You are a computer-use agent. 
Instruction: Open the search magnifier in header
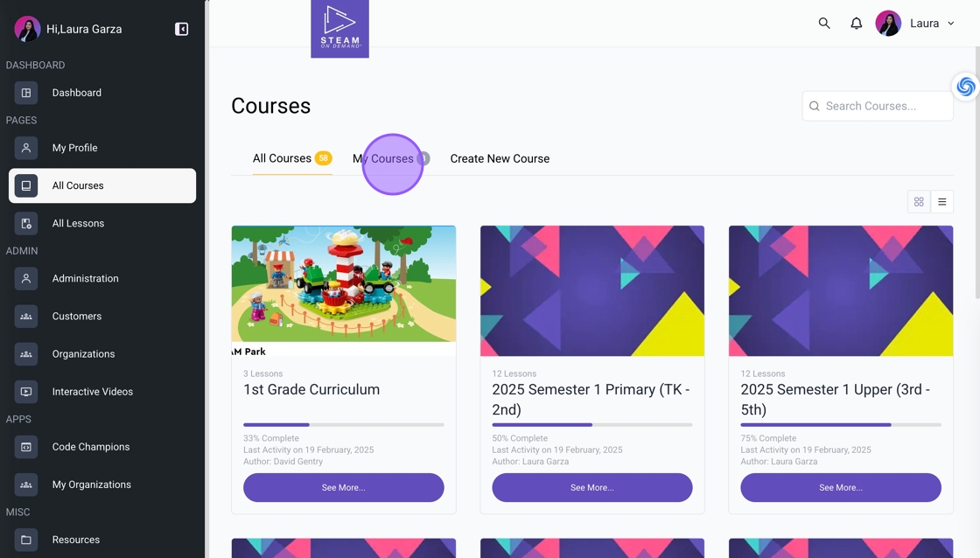pos(824,23)
